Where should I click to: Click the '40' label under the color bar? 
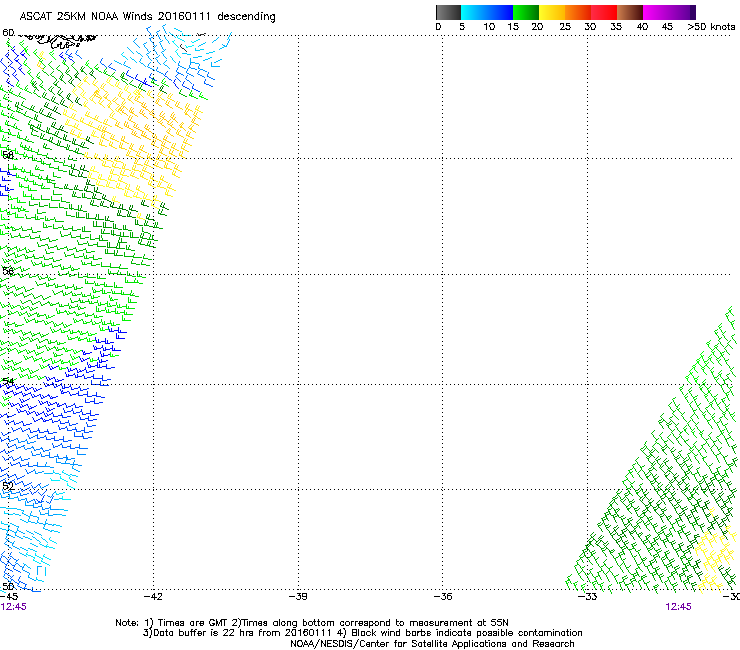pos(642,27)
